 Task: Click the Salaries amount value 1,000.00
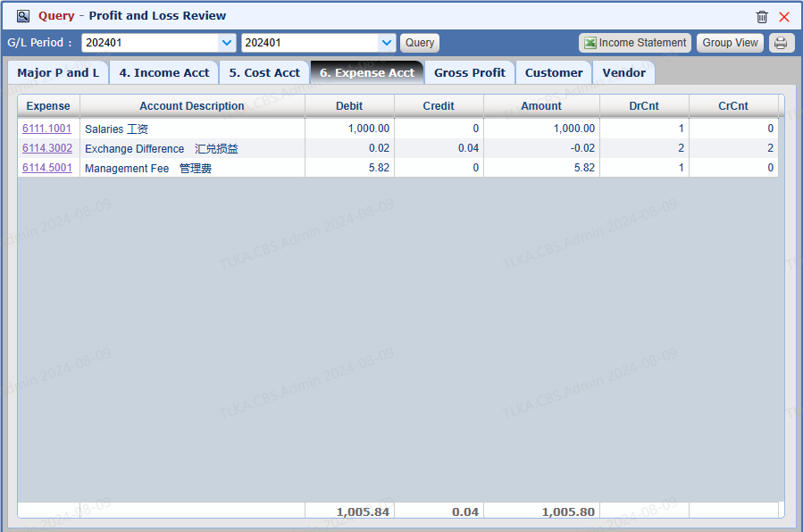(x=574, y=129)
